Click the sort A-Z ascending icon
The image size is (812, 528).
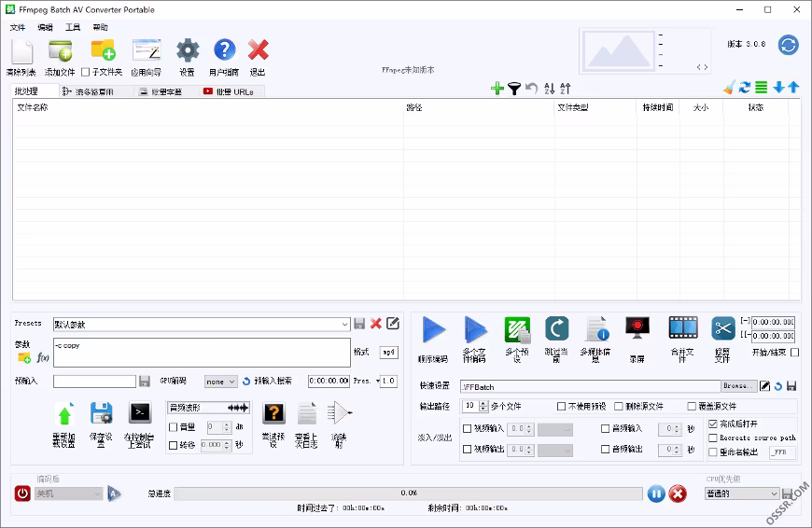550,89
